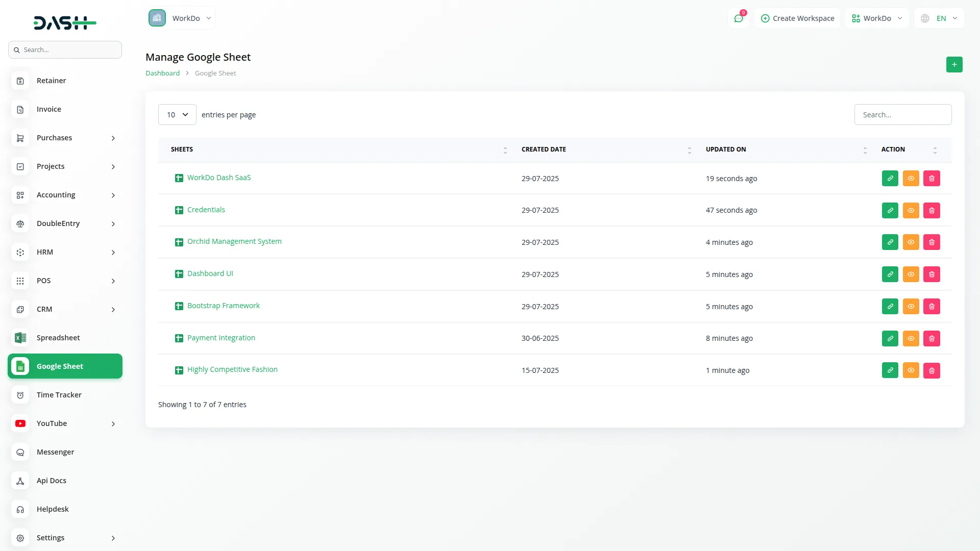Switch to the Google Sheet sidebar item
Screen dimensions: 980x551
pos(60,366)
